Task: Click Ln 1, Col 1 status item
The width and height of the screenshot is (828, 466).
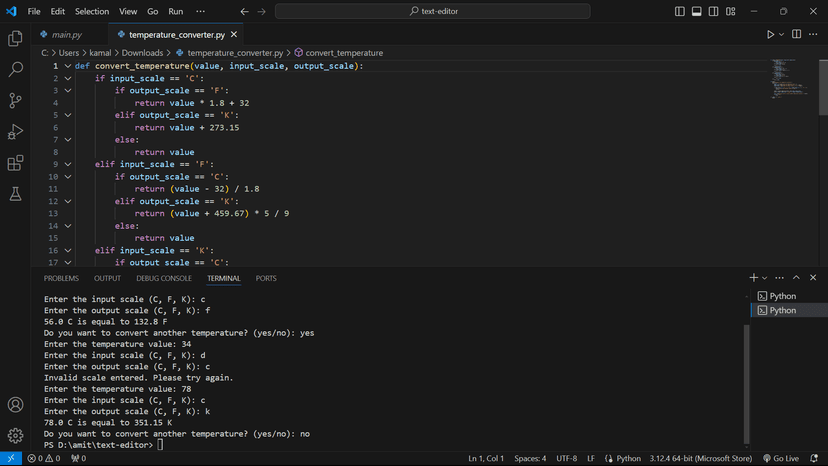Action: tap(486, 459)
